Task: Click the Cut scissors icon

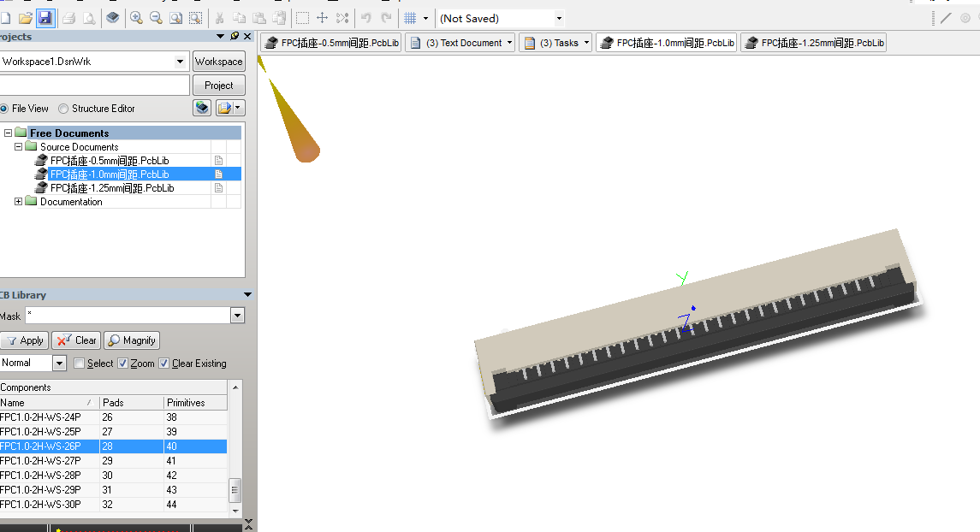Action: click(219, 18)
